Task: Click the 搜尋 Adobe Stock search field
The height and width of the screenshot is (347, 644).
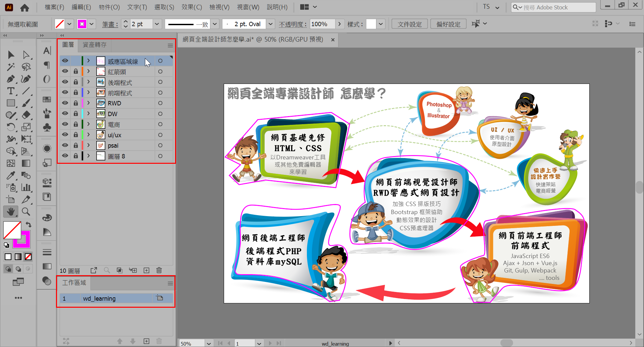Action: point(557,7)
